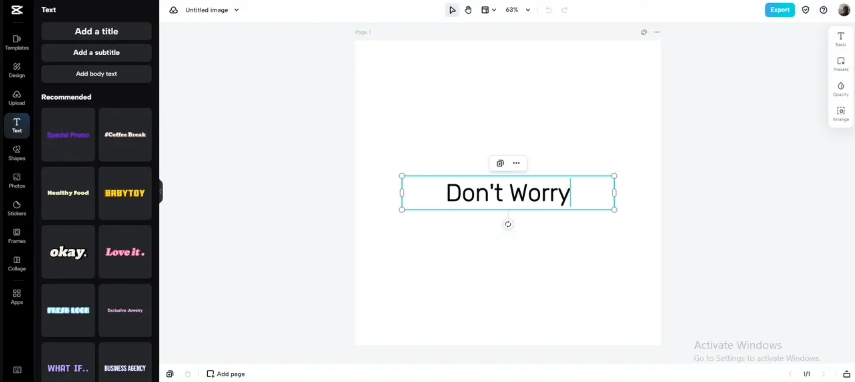The height and width of the screenshot is (382, 855).
Task: Go to the previous page arrow
Action: [790, 374]
